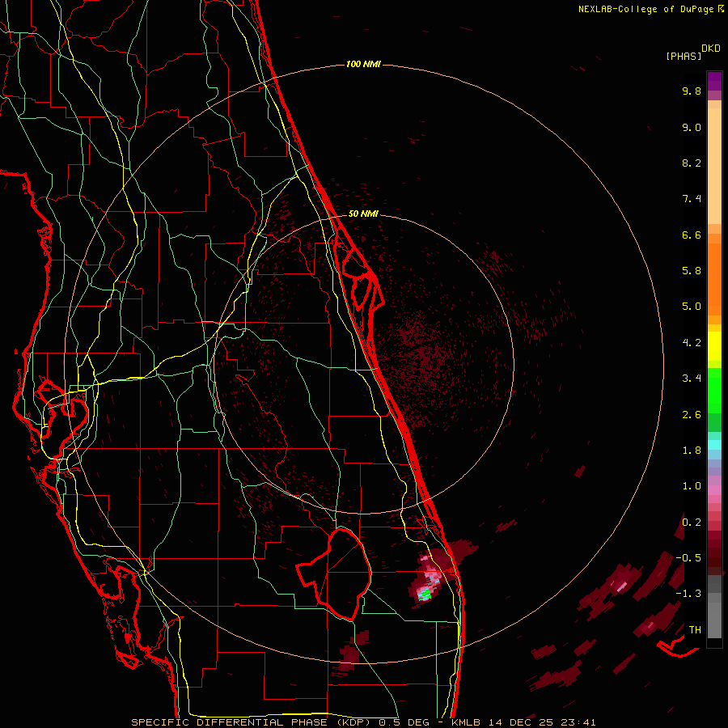Click the 6.6 value on the scale

pyautogui.click(x=692, y=235)
